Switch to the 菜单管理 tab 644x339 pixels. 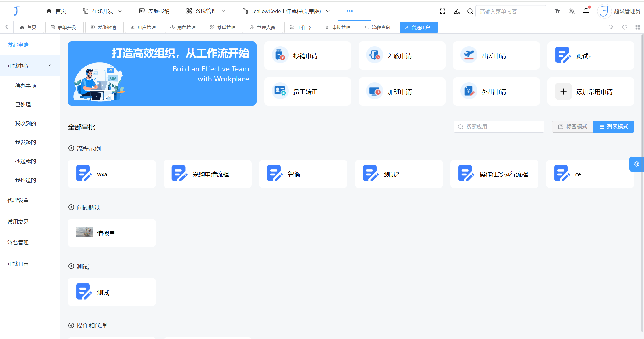pos(224,27)
